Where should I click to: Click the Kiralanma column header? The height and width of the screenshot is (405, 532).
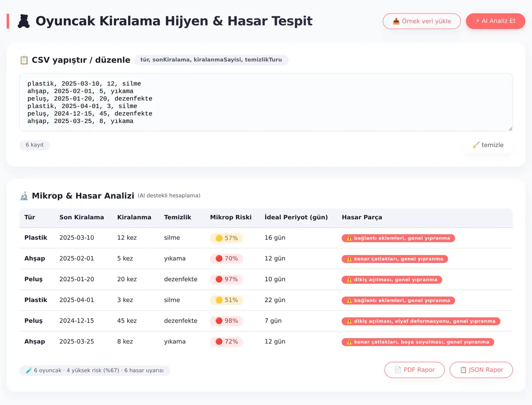click(134, 217)
